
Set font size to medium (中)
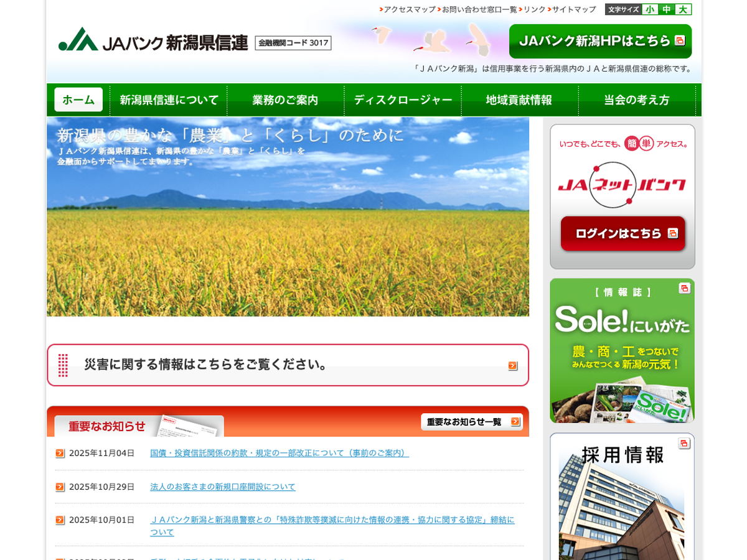(667, 9)
